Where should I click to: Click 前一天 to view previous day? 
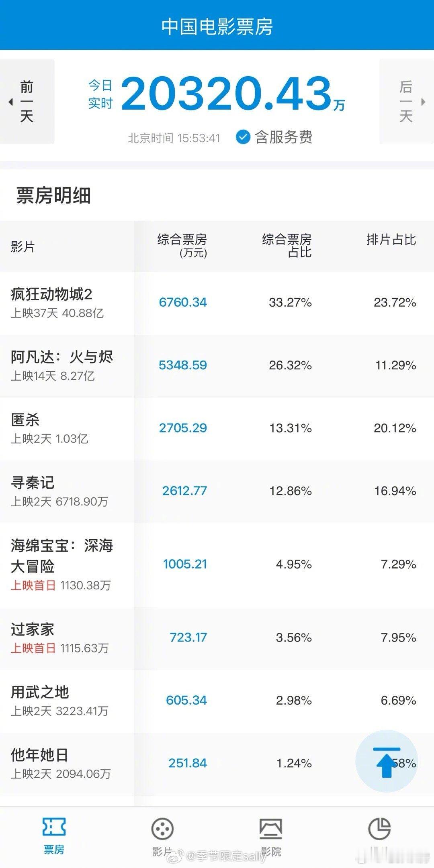tap(26, 100)
